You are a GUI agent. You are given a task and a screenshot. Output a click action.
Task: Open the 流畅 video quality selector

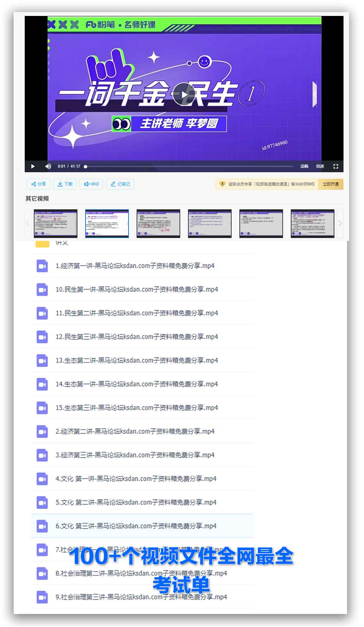coord(304,166)
